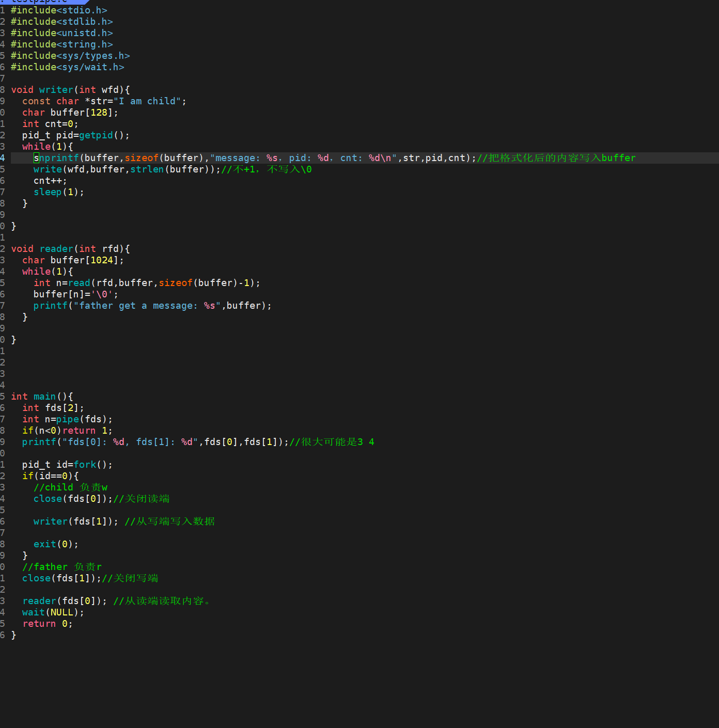719x728 pixels.
Task: Click the "if(id==0){" line
Action: coord(50,476)
